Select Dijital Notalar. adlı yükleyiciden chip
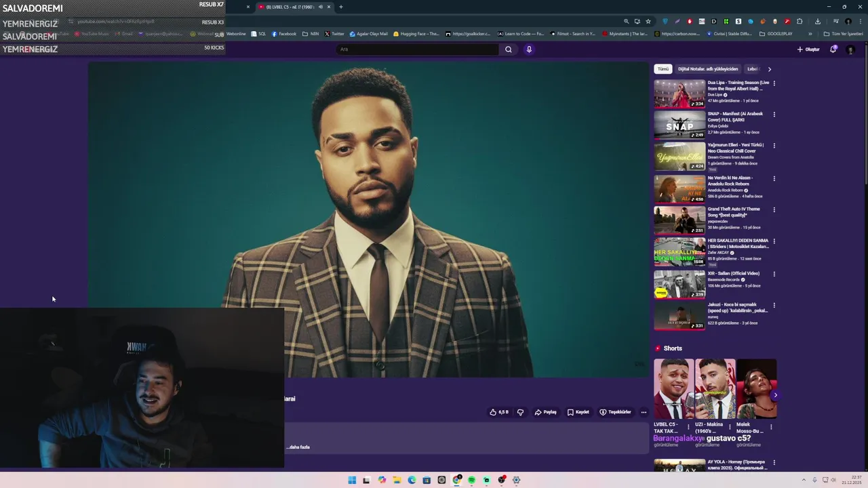This screenshot has height=488, width=868. pos(708,69)
